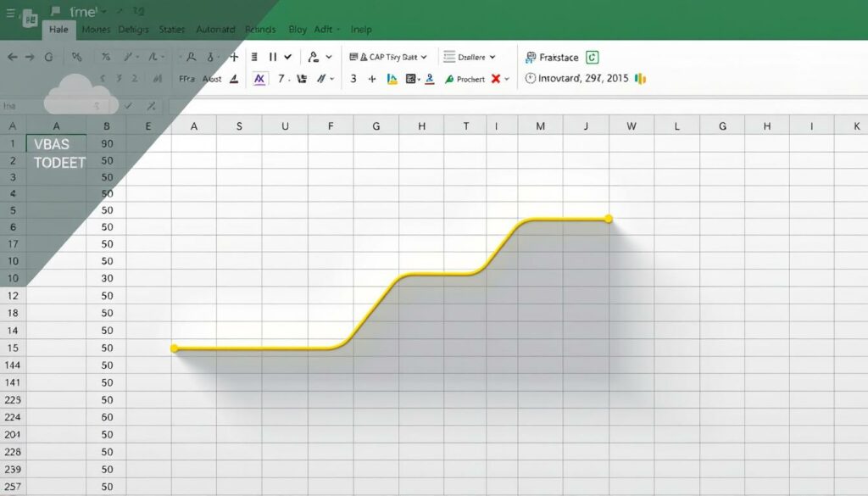Click the table grid icon with dropdown
The height and width of the screenshot is (496, 868).
tap(413, 79)
